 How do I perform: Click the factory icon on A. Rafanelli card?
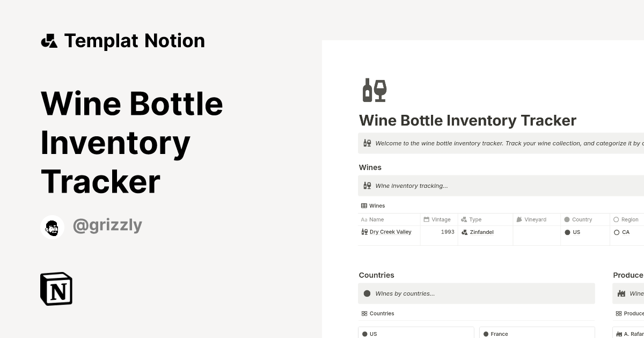click(x=618, y=334)
